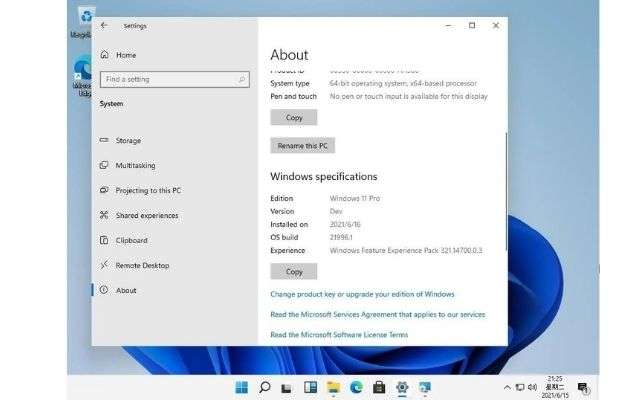Click the System heading in sidebar

111,104
